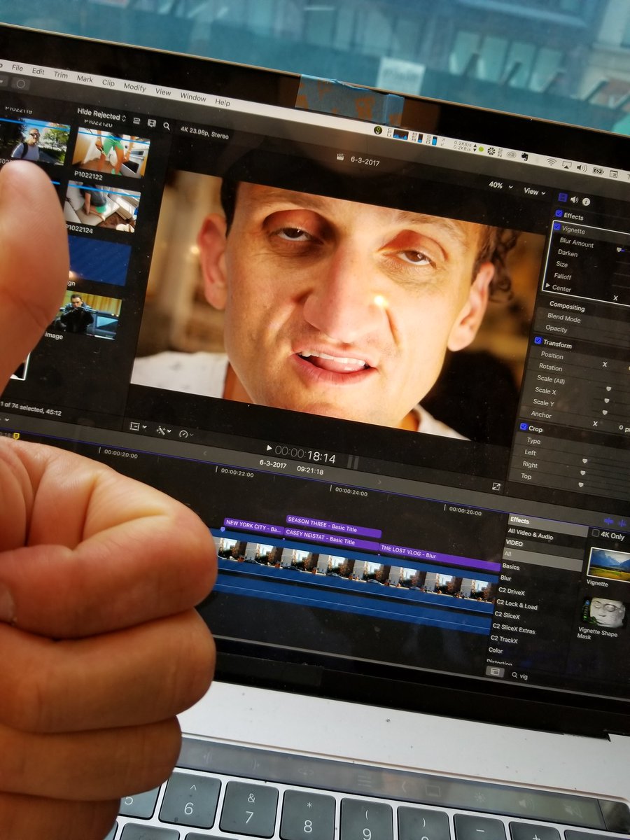Select the SEASON THREE Basic Title clip

pyautogui.click(x=333, y=526)
